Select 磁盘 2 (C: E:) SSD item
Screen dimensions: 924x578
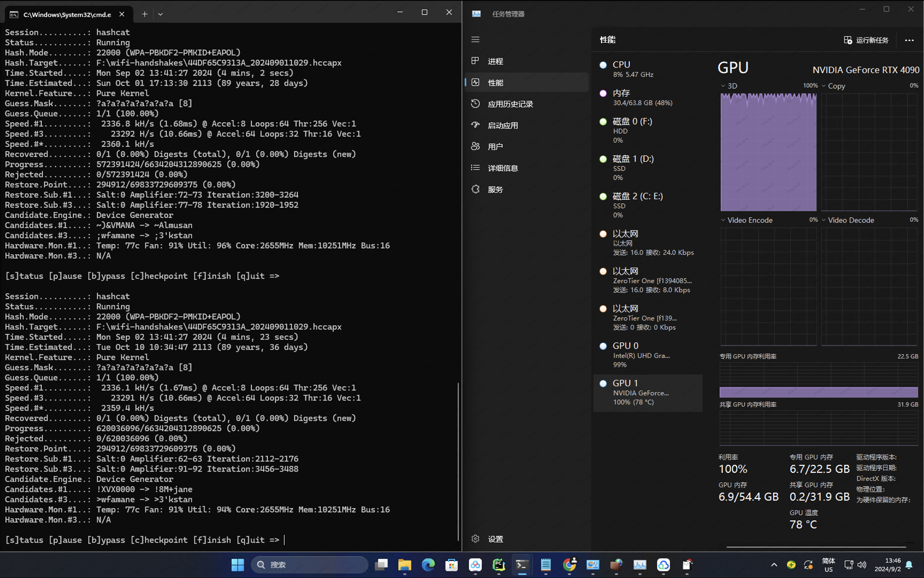[x=648, y=205]
